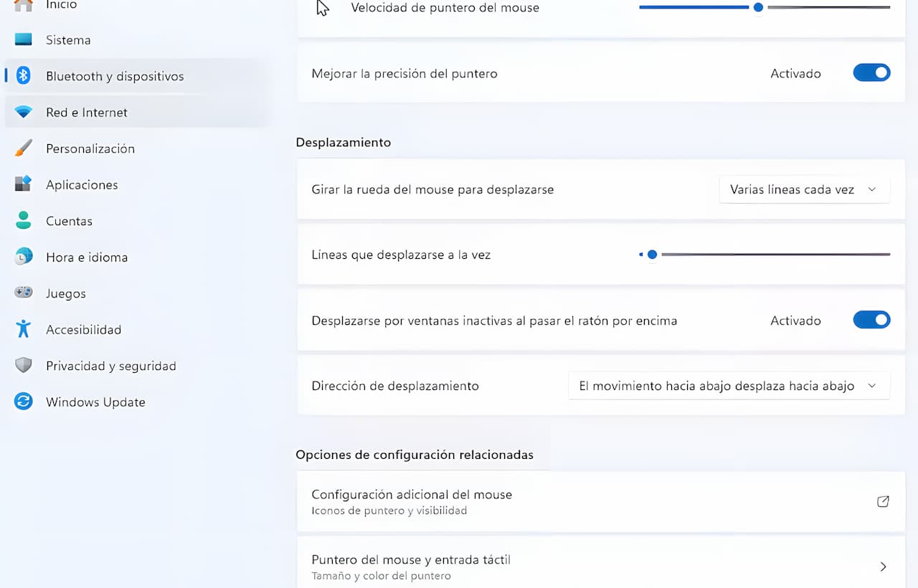The height and width of the screenshot is (588, 918).
Task: Open the Dirección de desplazamiento dropdown
Action: (x=729, y=386)
